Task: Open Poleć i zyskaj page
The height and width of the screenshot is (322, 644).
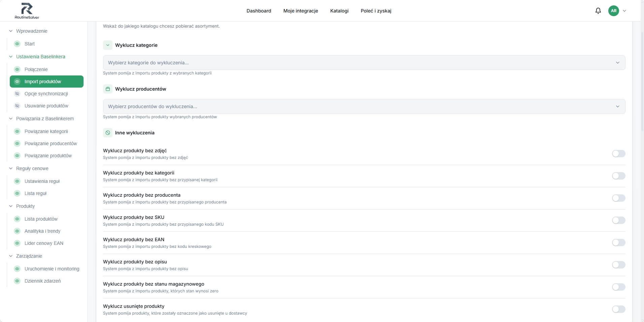Action: coord(376,11)
